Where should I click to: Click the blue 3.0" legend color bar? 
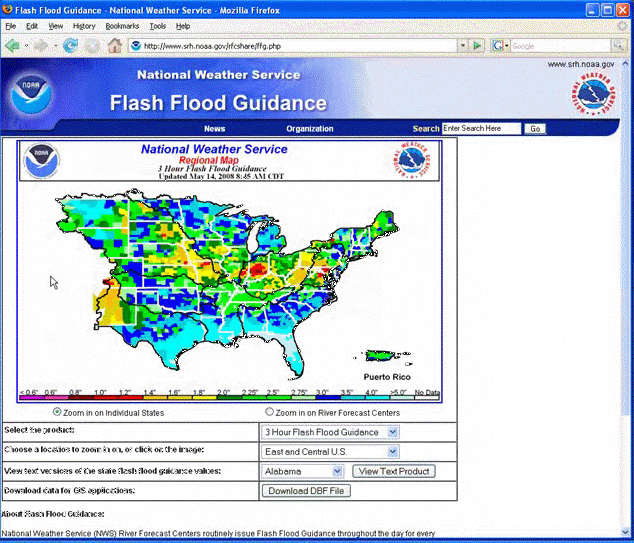tap(328, 397)
